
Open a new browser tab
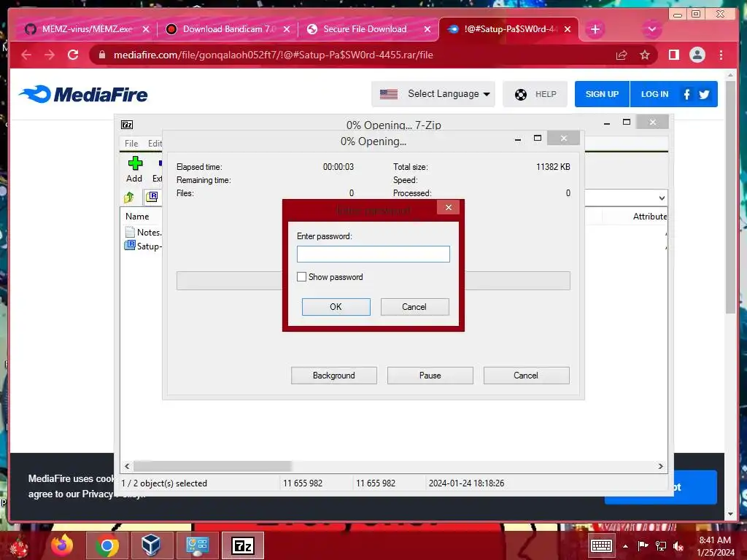595,29
